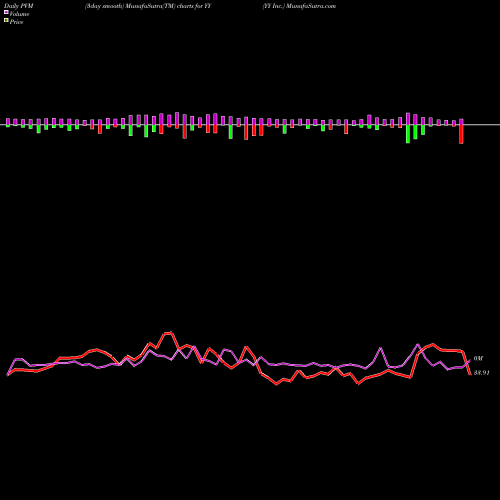Screen dimensions: 500x500
Task: Click the Price legend red-green swatch
Action: 6,21
